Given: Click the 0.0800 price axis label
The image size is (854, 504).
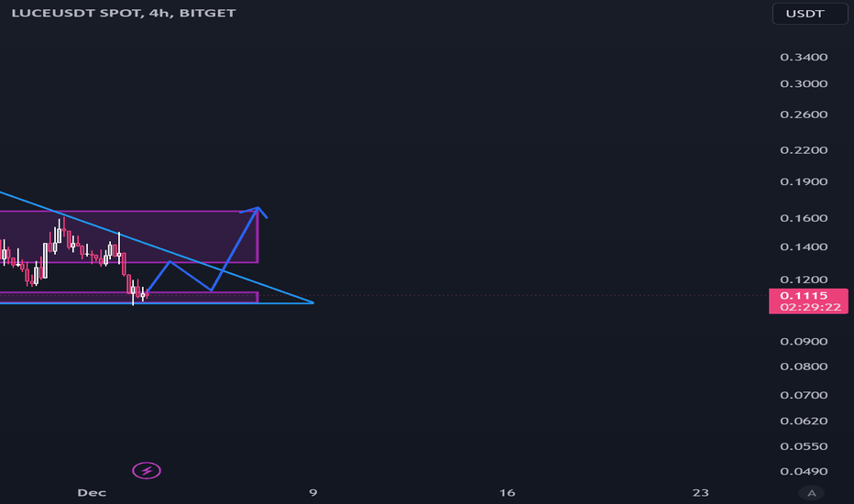Looking at the screenshot, I should (x=804, y=367).
